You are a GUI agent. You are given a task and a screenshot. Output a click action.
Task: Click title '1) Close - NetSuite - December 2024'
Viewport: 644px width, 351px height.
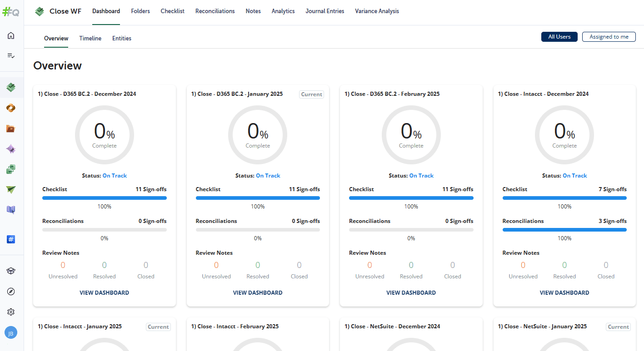pyautogui.click(x=392, y=326)
